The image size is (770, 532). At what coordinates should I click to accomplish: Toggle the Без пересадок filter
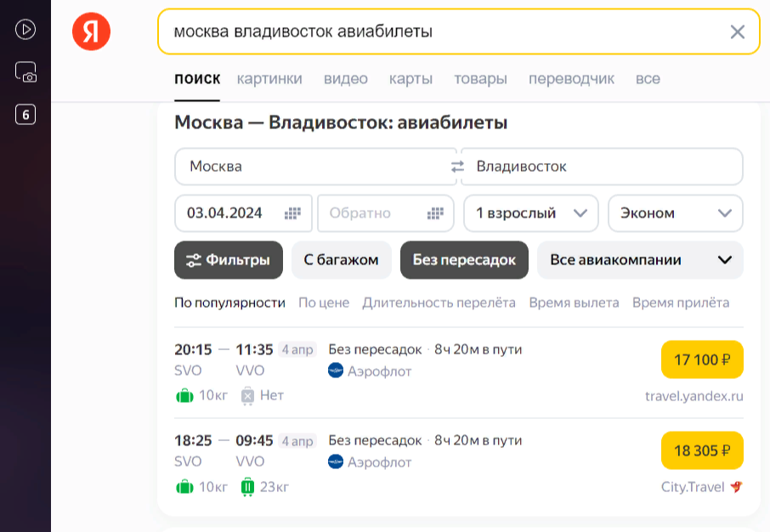tap(464, 260)
